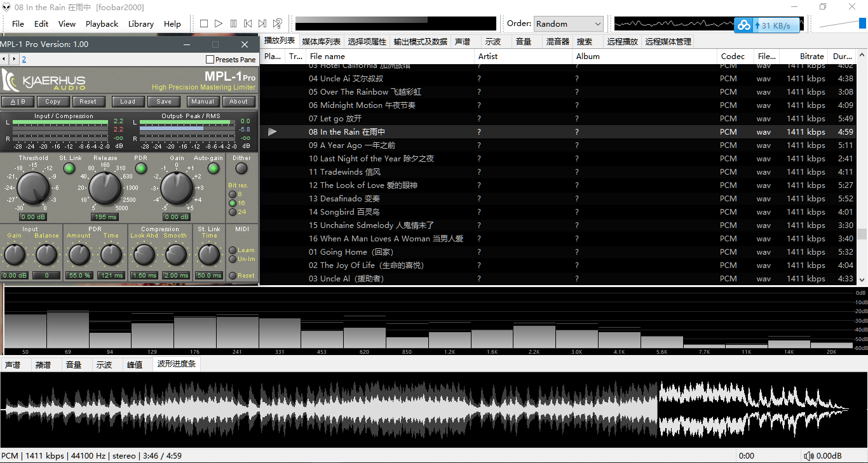Toggle the Dither button on limiter
The image size is (868, 463).
point(241,168)
